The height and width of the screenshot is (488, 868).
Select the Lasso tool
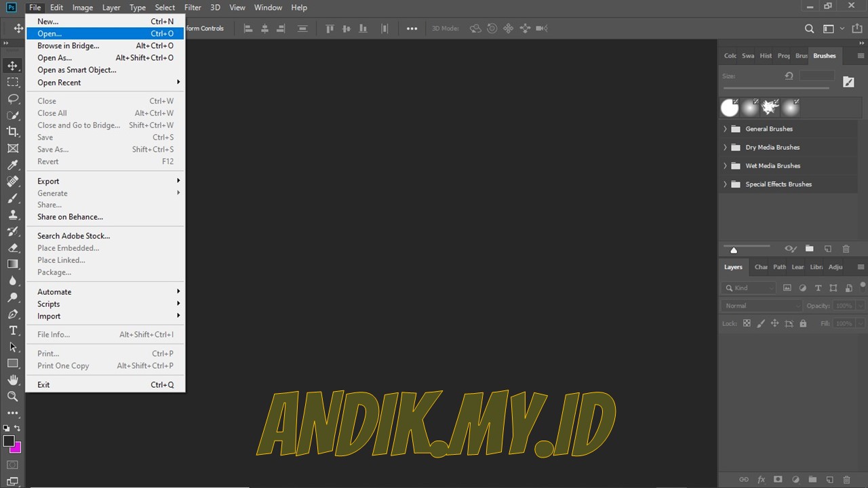pos(12,99)
